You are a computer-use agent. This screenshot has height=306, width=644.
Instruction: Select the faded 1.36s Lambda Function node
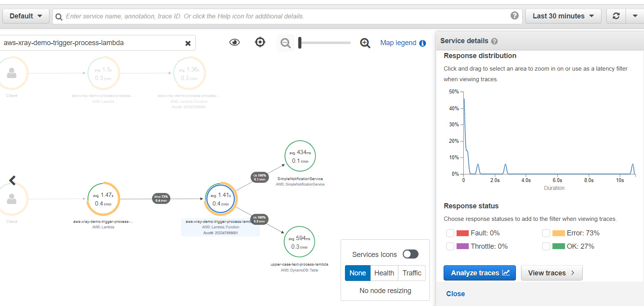coord(189,73)
